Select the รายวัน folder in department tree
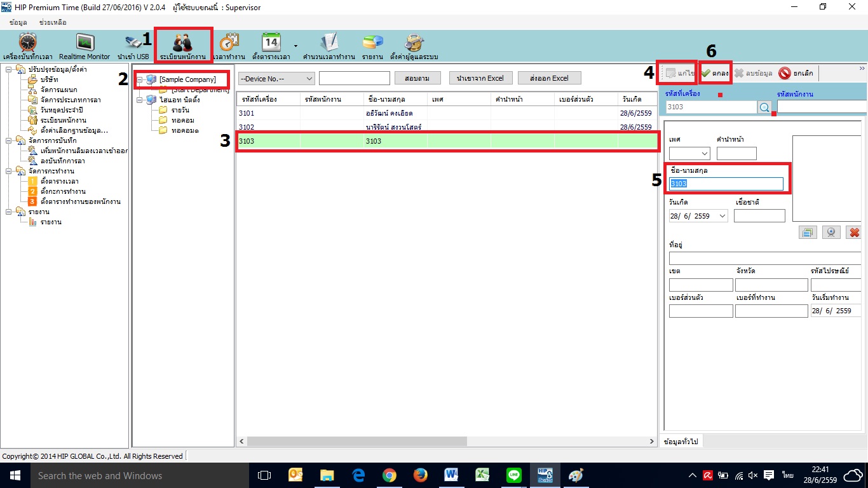The width and height of the screenshot is (868, 488). tap(180, 110)
